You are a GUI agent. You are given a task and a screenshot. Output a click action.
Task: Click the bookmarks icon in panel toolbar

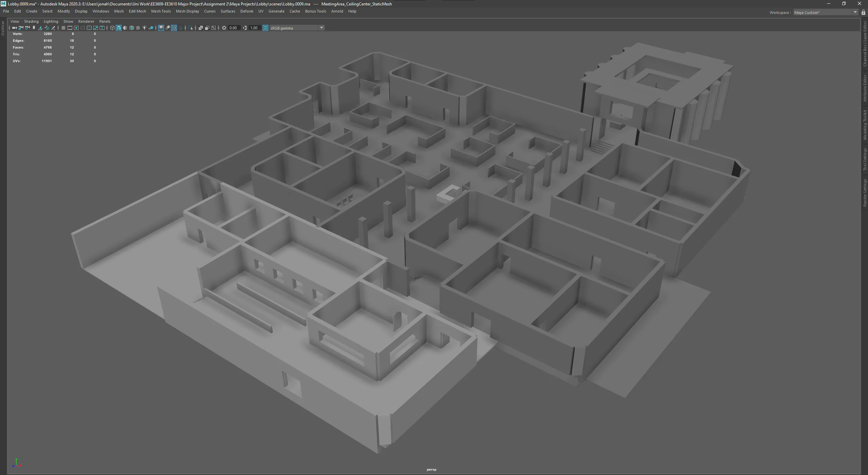point(34,28)
